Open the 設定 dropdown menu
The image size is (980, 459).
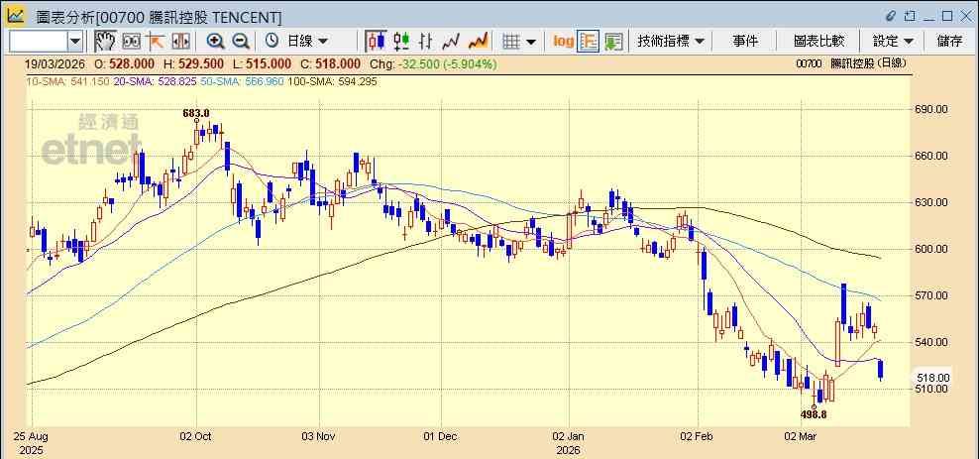(x=893, y=42)
